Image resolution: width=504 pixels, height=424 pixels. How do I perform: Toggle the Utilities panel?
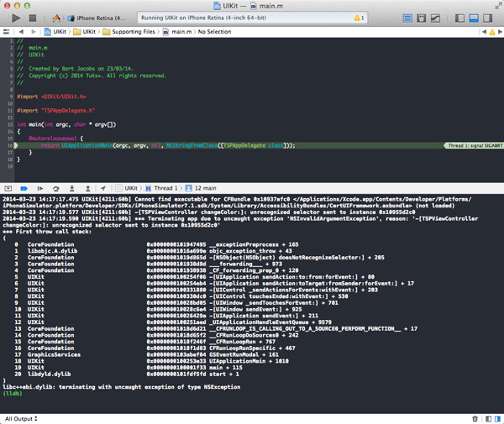coord(487,18)
